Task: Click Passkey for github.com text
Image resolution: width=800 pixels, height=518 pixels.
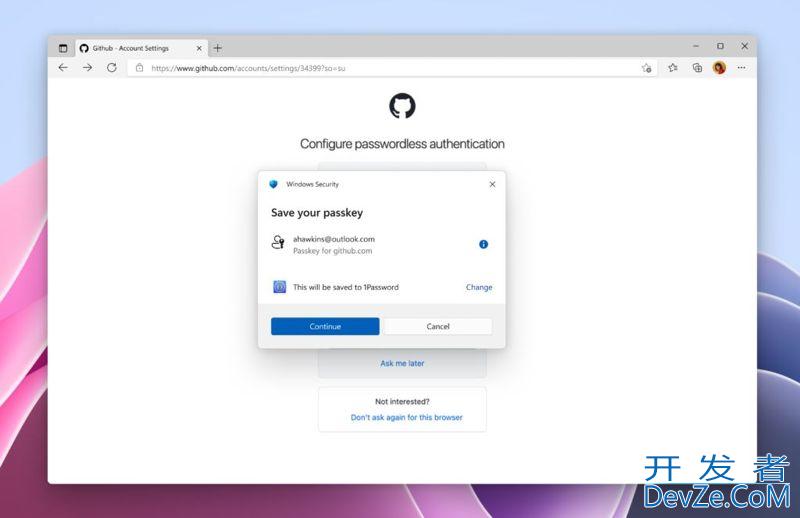Action: [x=333, y=251]
